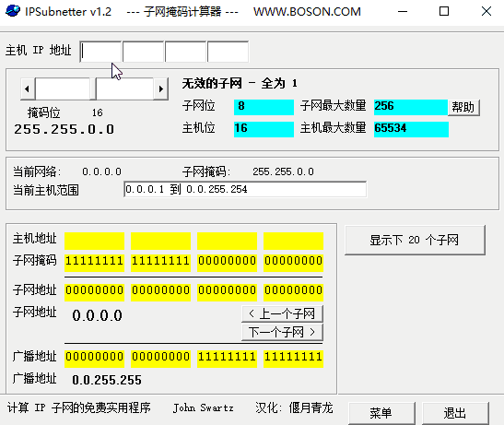Screen dimensions: 504x425
Task: Exit the program with 退出 button
Action: [455, 413]
